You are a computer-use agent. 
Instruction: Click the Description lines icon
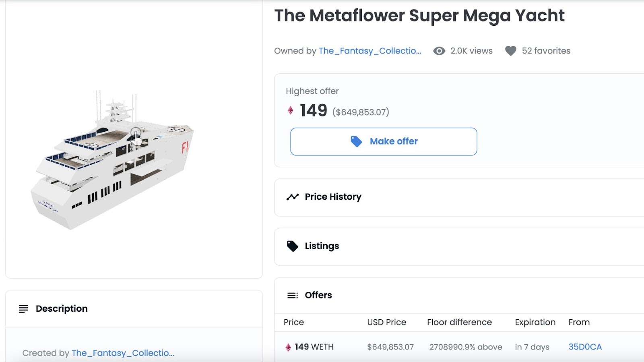23,309
